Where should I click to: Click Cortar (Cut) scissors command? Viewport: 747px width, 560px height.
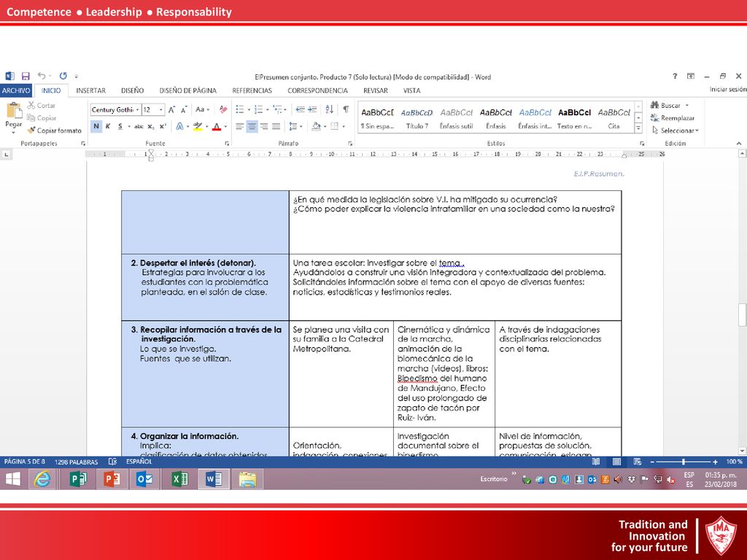pyautogui.click(x=42, y=105)
